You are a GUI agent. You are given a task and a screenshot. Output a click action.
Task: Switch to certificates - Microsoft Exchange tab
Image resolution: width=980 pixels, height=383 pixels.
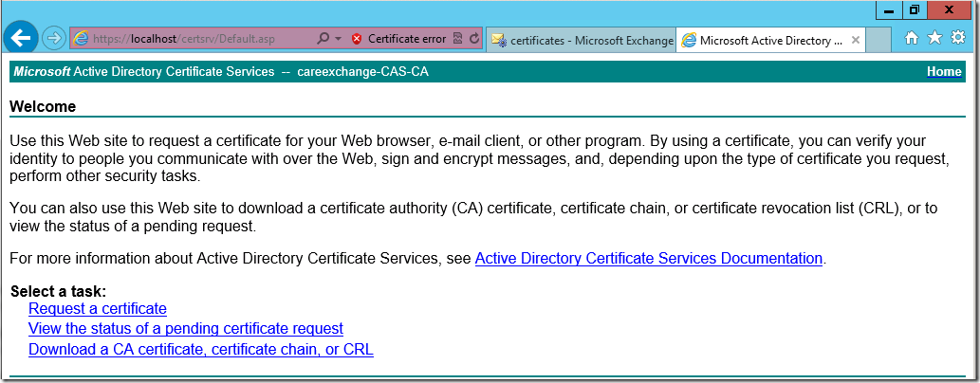pos(582,40)
